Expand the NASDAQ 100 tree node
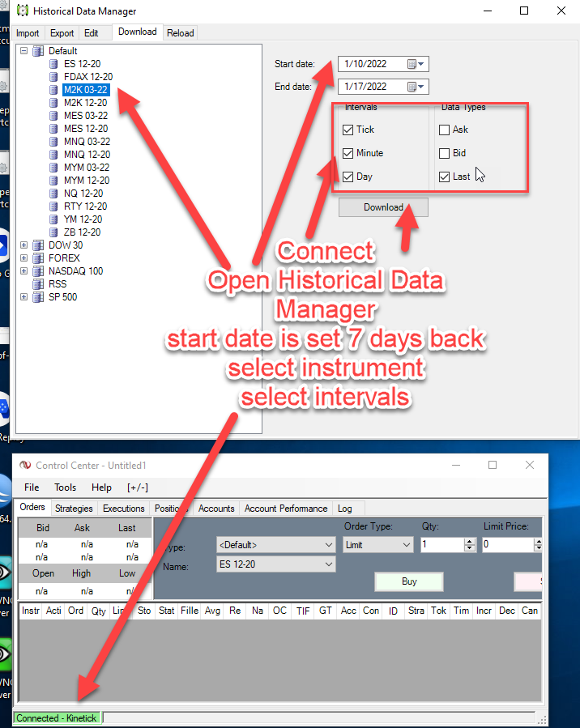Image resolution: width=580 pixels, height=728 pixels. point(23,271)
